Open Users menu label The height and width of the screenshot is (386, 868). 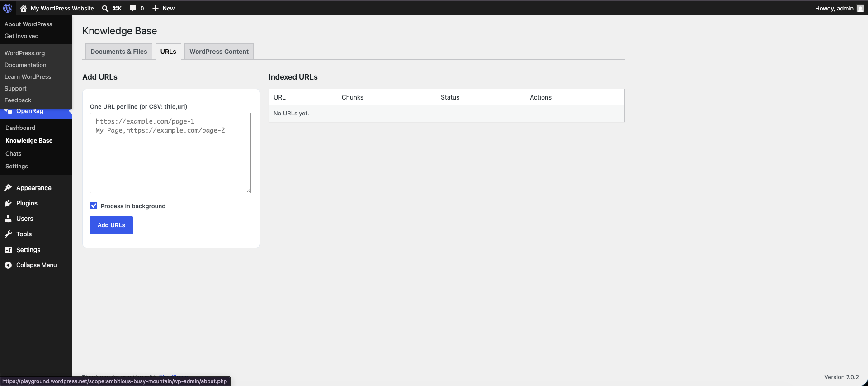25,219
